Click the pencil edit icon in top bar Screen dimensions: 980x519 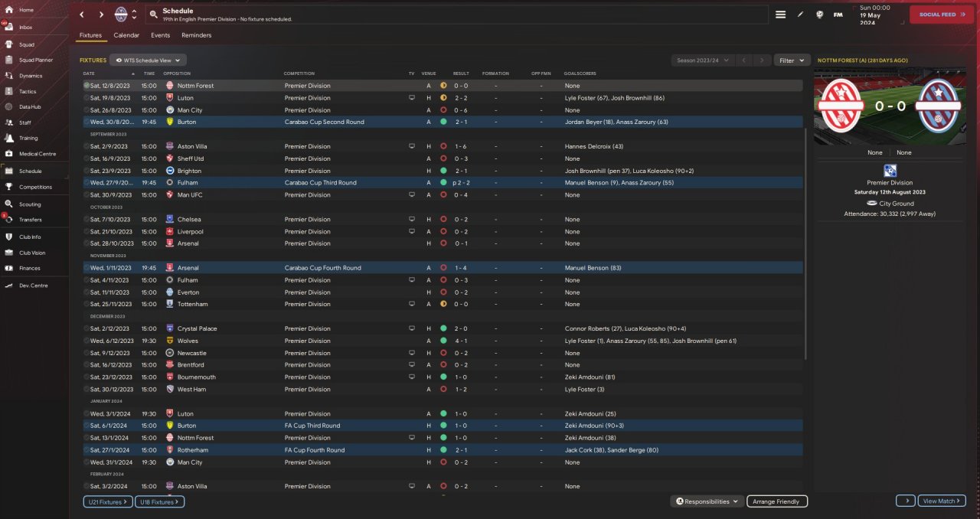point(801,15)
